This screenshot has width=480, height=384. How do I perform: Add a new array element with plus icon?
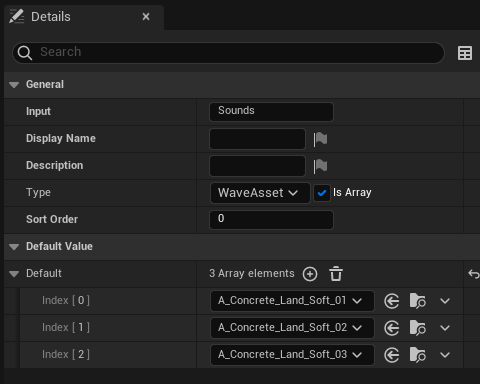click(310, 274)
